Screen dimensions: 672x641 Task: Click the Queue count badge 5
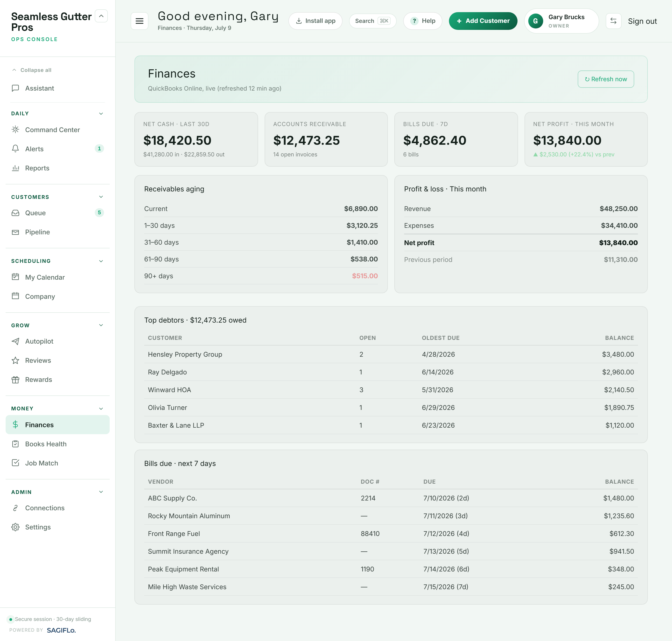coord(99,212)
